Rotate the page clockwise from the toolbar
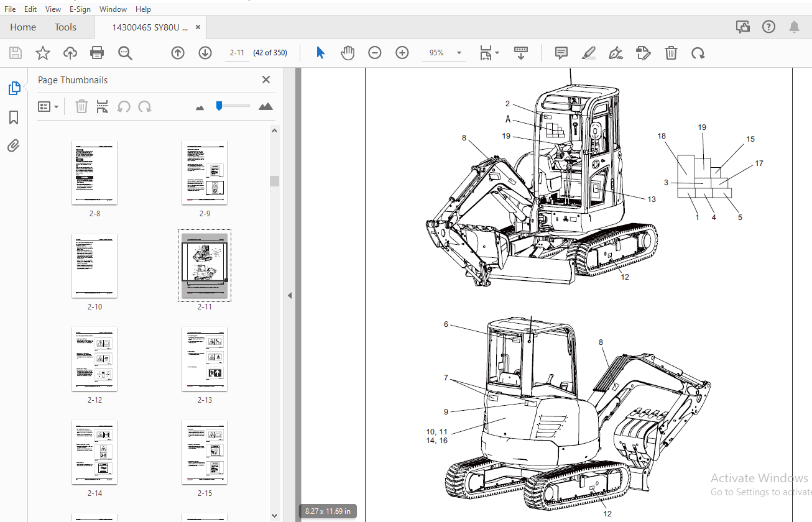The image size is (812, 522). coord(698,53)
